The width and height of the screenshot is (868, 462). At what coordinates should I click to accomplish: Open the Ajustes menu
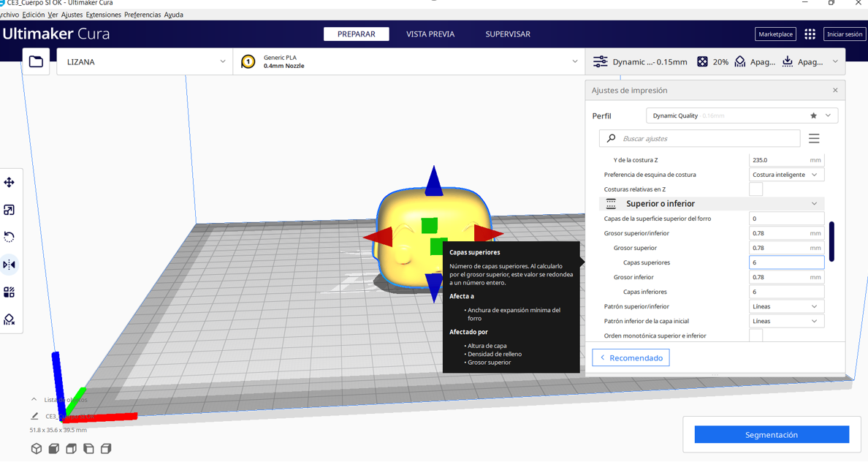point(72,15)
